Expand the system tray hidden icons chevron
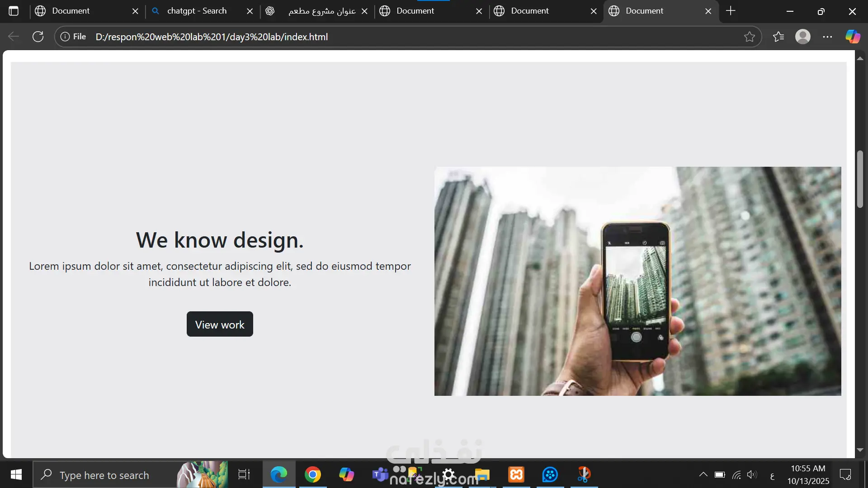This screenshot has height=488, width=868. pos(703,474)
